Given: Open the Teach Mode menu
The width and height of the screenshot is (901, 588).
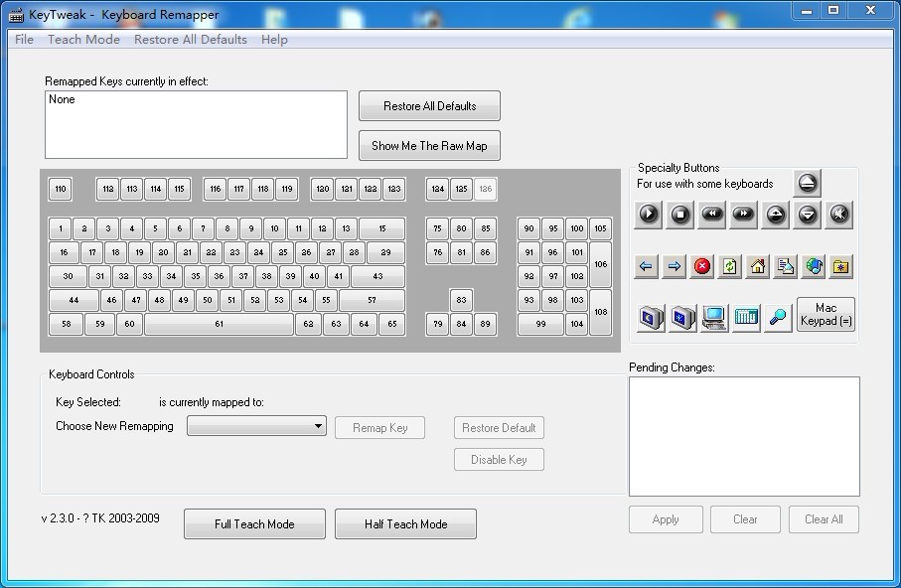Looking at the screenshot, I should coord(83,40).
